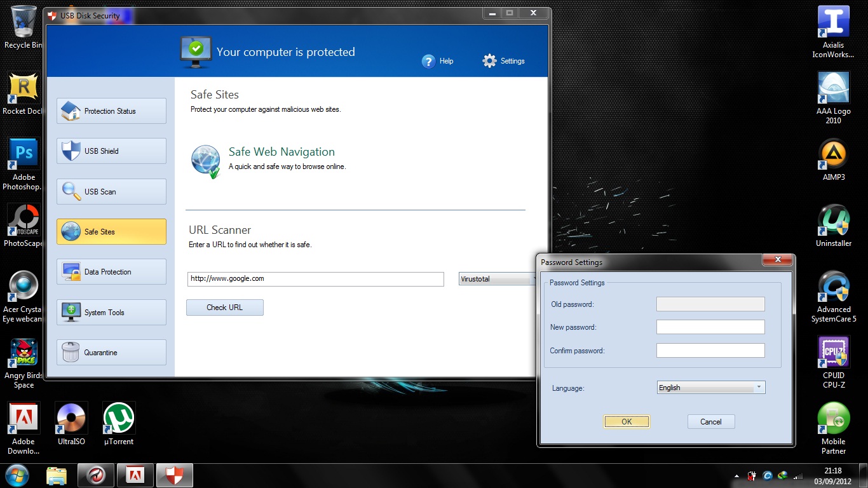Cancel the Password Settings dialog
The height and width of the screenshot is (488, 868).
711,422
